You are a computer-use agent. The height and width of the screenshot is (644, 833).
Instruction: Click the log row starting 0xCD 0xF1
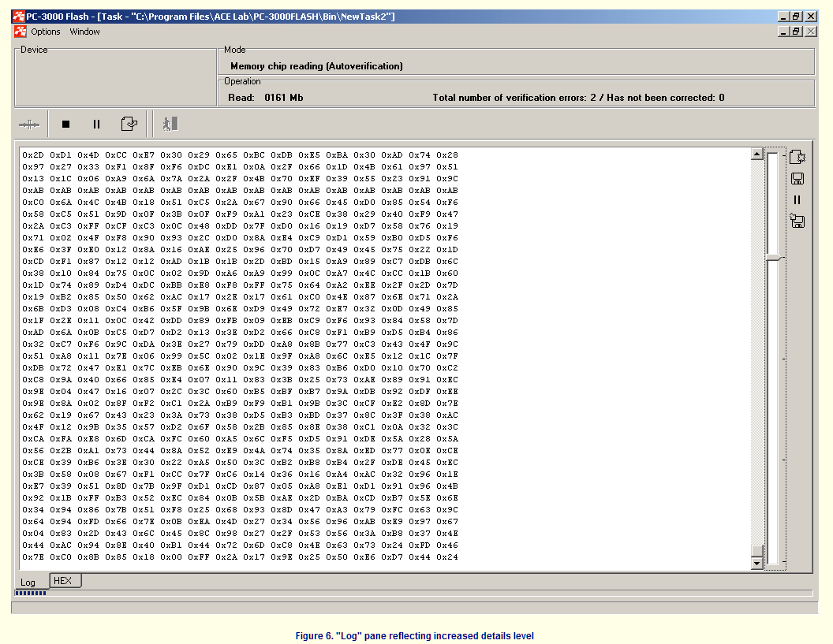coord(240,261)
